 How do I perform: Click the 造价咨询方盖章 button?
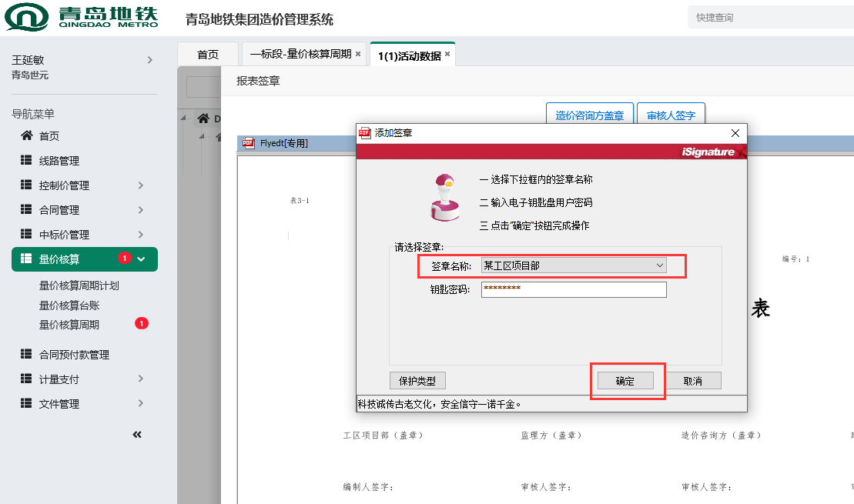[x=590, y=115]
